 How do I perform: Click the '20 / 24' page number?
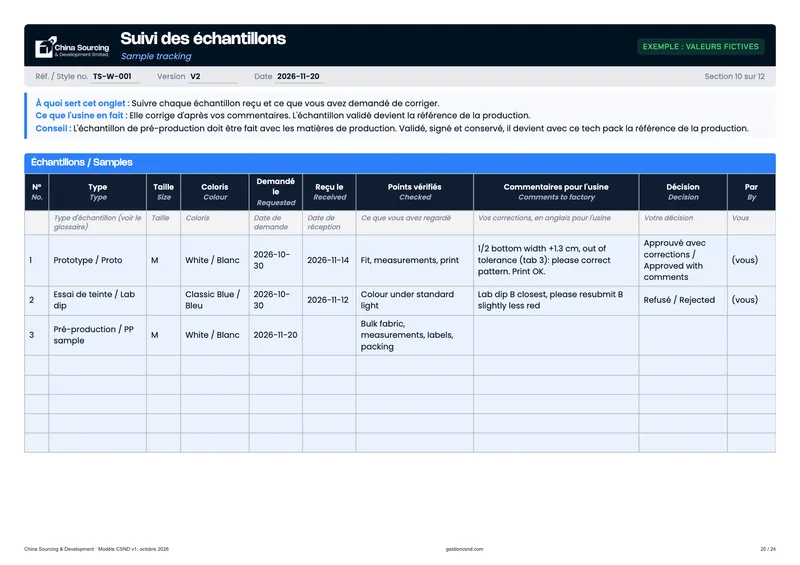pyautogui.click(x=768, y=549)
